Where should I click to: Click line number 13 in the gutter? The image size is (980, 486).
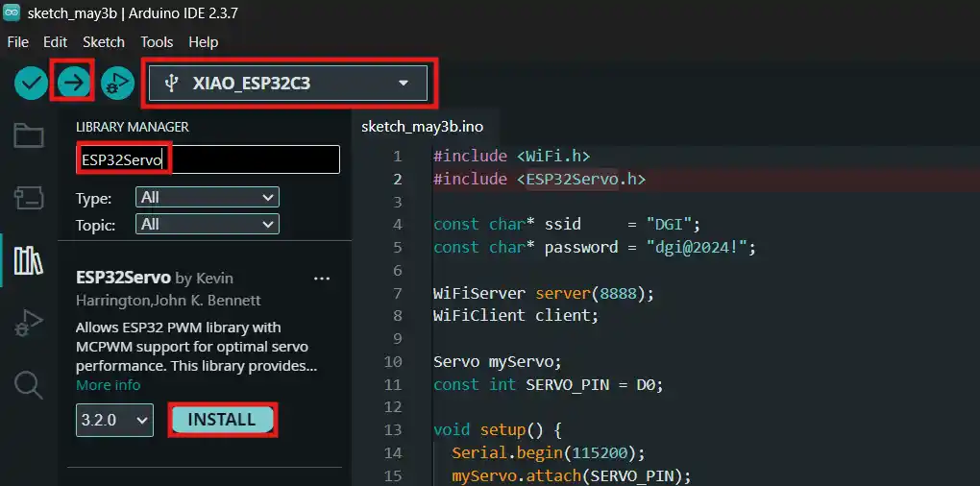[393, 430]
